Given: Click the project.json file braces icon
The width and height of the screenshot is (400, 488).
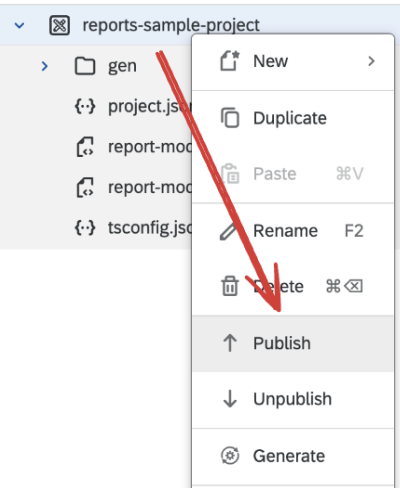Looking at the screenshot, I should point(85,107).
